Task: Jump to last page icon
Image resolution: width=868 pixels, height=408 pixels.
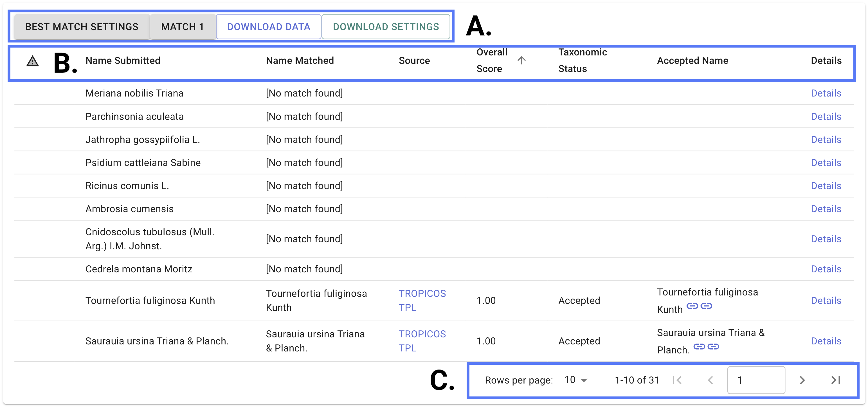Action: coord(836,380)
